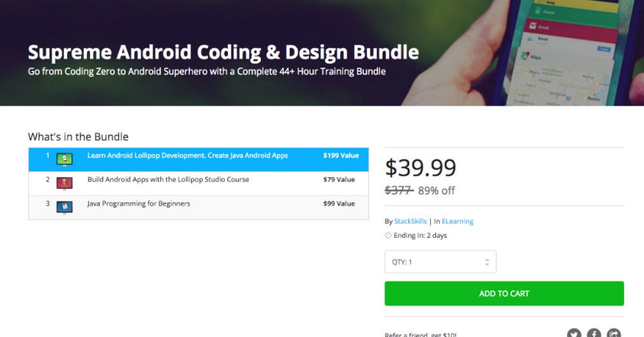Click the red monitor icon for course 2
This screenshot has height=337, width=644.
click(64, 183)
